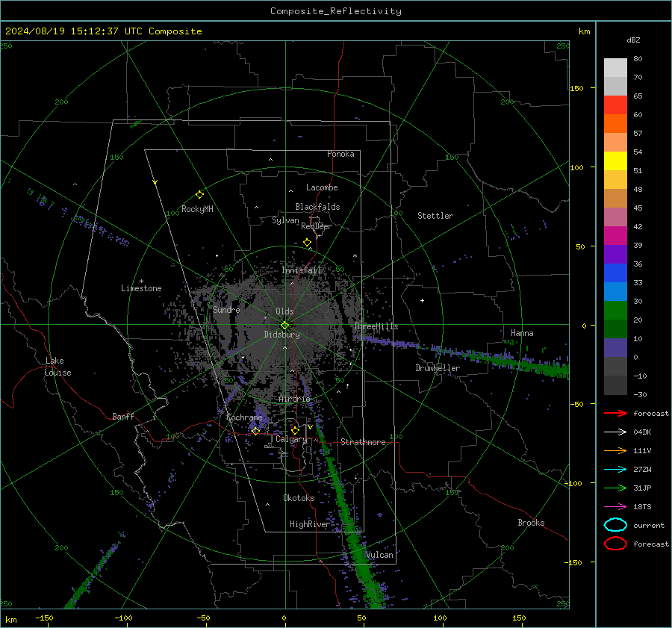Click the 65 dBZ red color swatch
672x628 pixels.
tap(615, 105)
